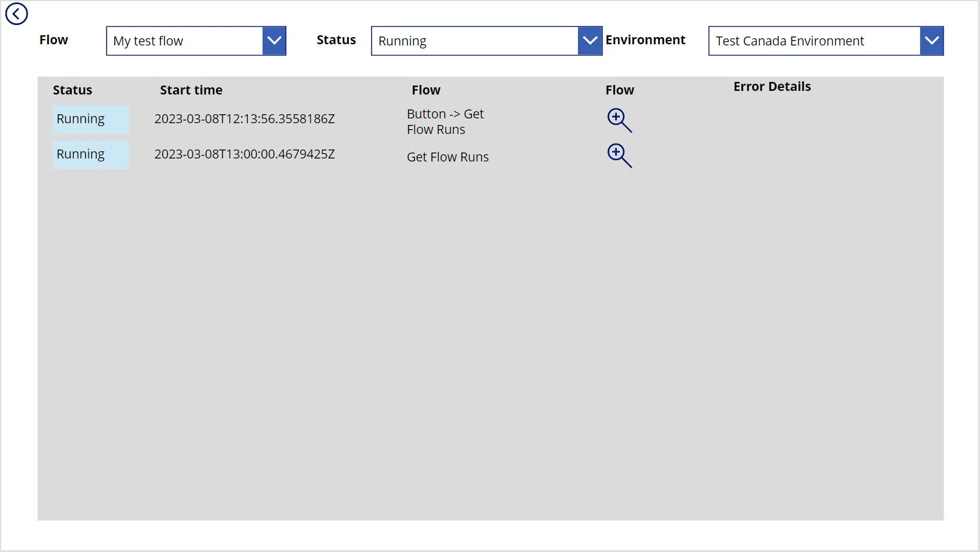This screenshot has height=552, width=980.
Task: Select the Running status in the 12:13:56 row
Action: (x=90, y=119)
